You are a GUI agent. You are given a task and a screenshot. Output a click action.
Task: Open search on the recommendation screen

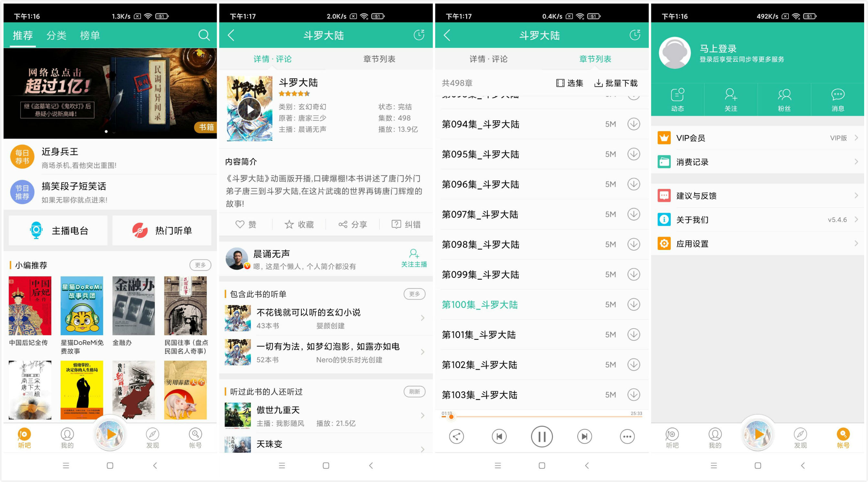click(204, 35)
